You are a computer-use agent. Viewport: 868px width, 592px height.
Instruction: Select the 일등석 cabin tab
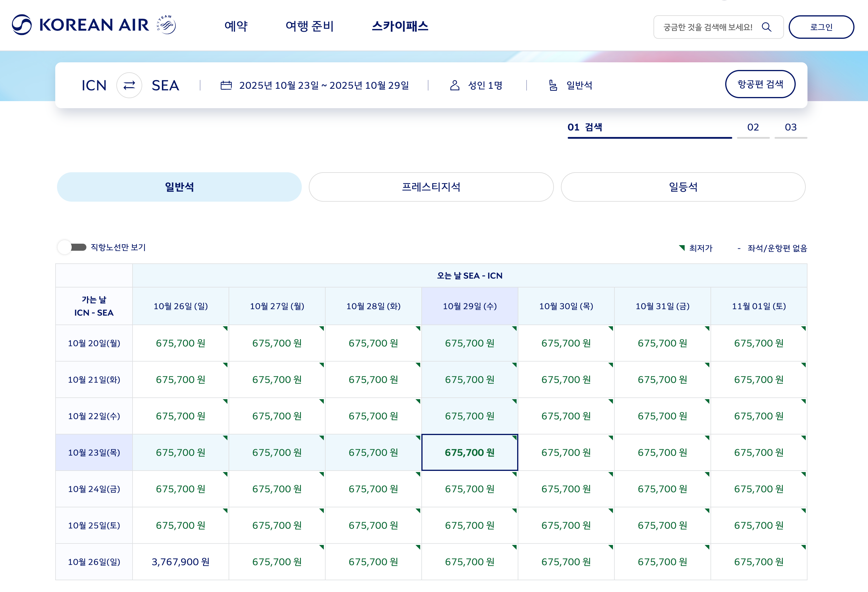(x=683, y=187)
